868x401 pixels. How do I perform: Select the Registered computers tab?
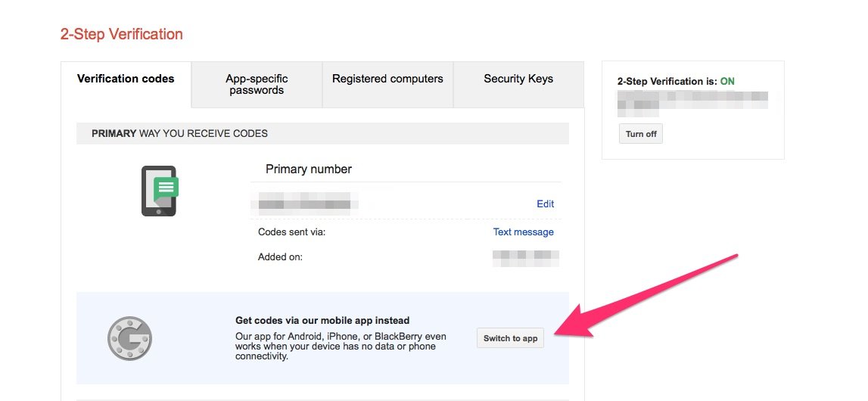click(x=387, y=79)
